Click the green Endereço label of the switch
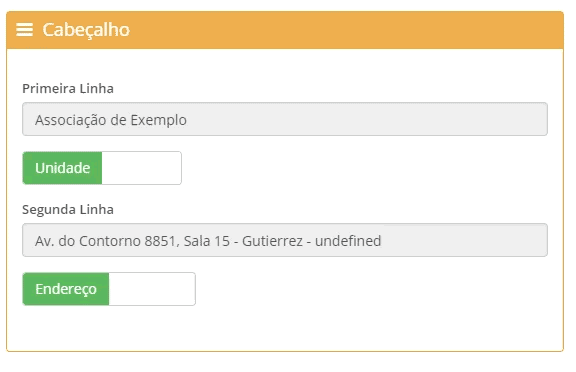Image resolution: width=576 pixels, height=372 pixels. (x=66, y=289)
